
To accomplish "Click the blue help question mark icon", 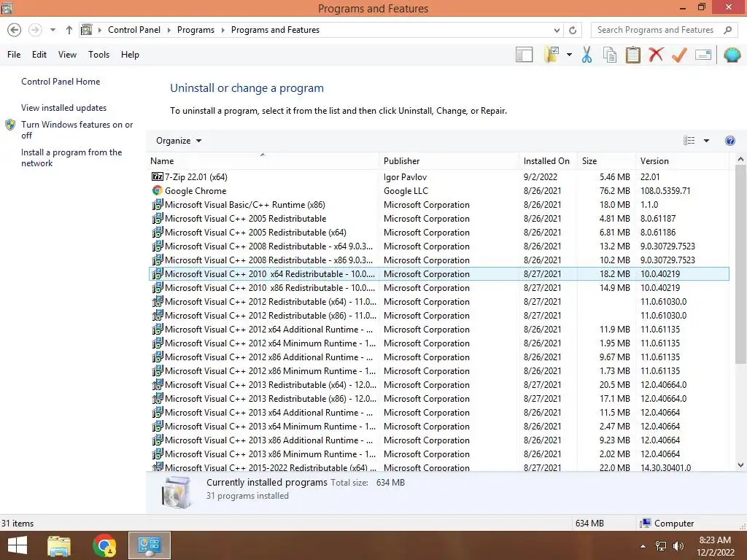I will [x=729, y=141].
